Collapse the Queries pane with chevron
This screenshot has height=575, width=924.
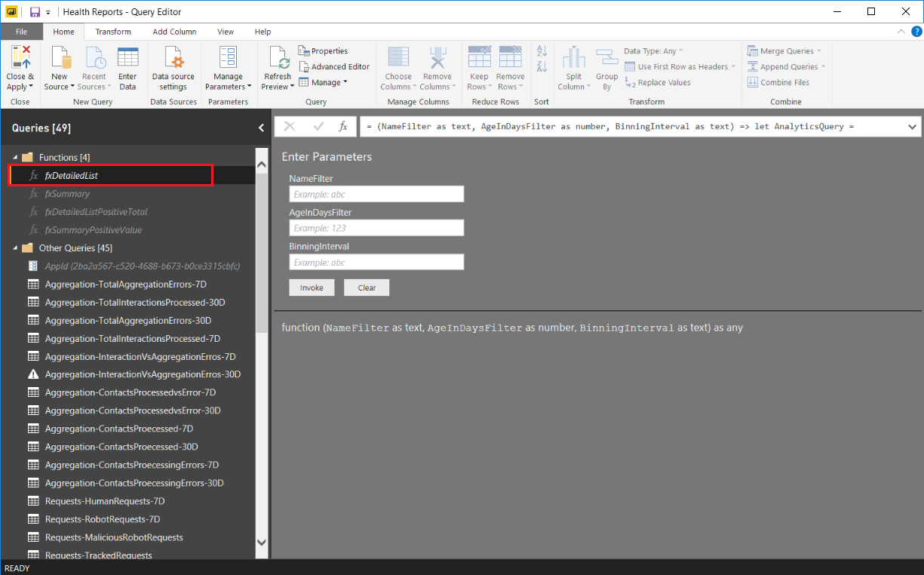coord(261,128)
